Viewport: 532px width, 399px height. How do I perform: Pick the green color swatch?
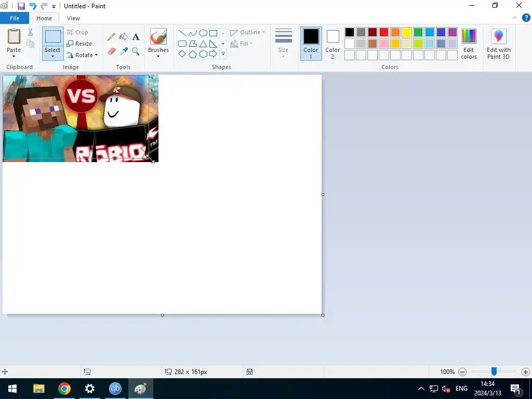(x=418, y=32)
